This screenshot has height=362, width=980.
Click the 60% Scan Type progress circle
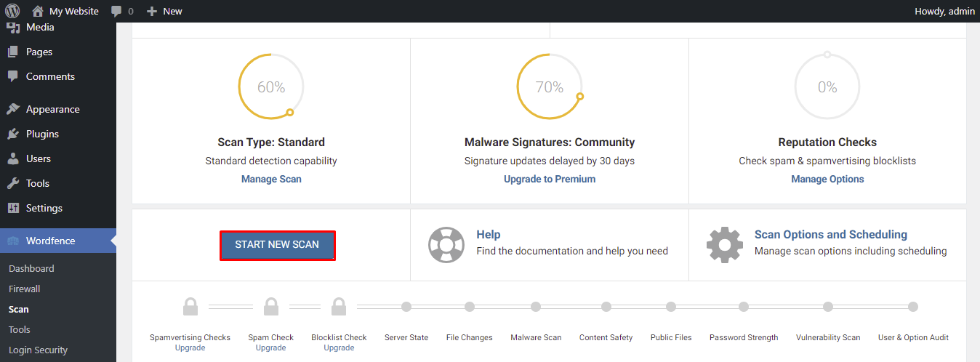click(271, 87)
